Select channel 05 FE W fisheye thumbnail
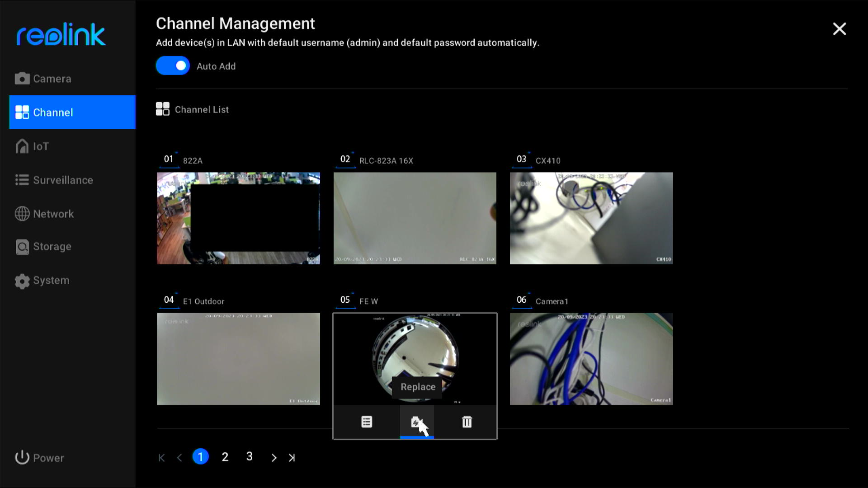 coord(415,359)
